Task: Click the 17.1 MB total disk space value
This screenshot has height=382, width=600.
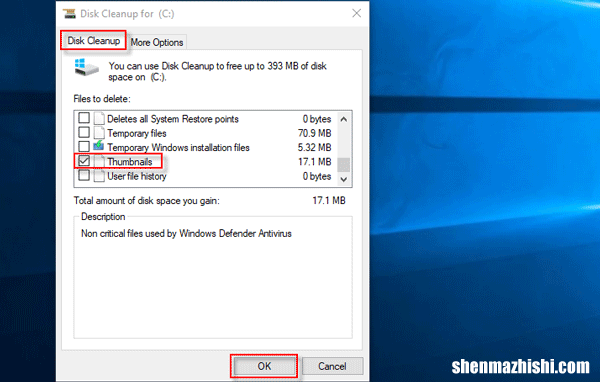Action: (329, 200)
